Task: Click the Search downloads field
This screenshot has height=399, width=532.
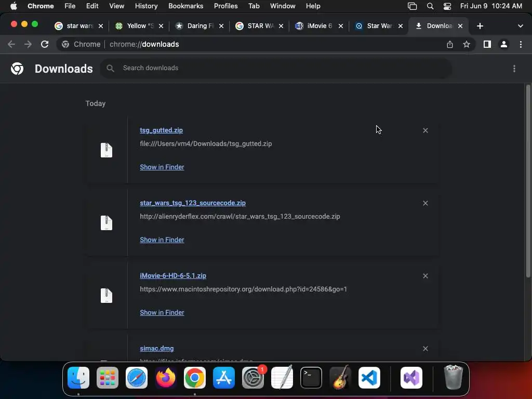Action: pos(276,68)
